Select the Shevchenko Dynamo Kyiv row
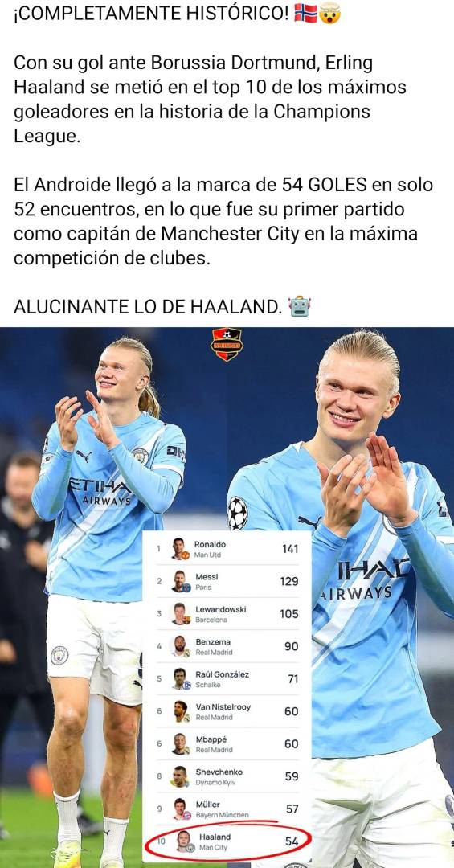This screenshot has height=868, width=454. tap(227, 776)
